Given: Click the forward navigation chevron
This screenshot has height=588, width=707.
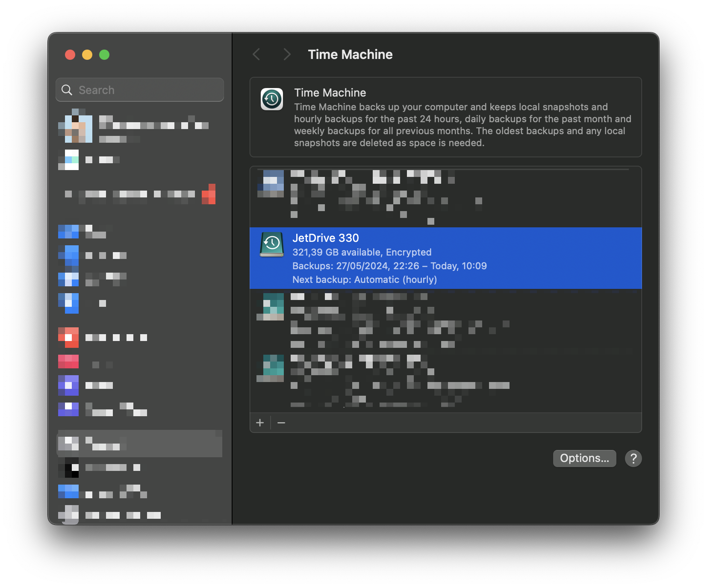Looking at the screenshot, I should [287, 55].
